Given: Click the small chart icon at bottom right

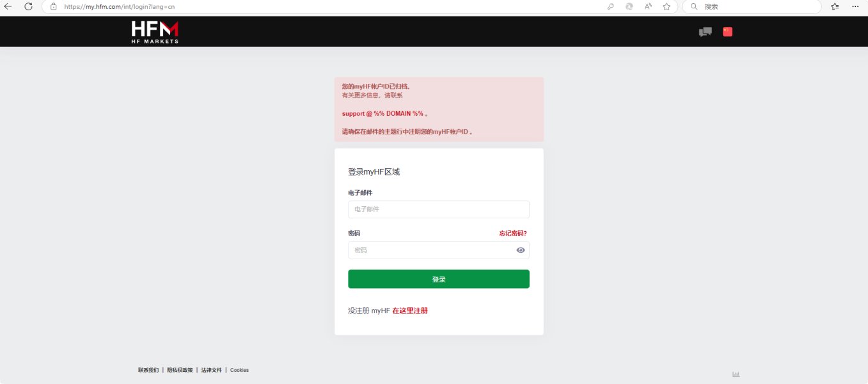Looking at the screenshot, I should pos(736,374).
